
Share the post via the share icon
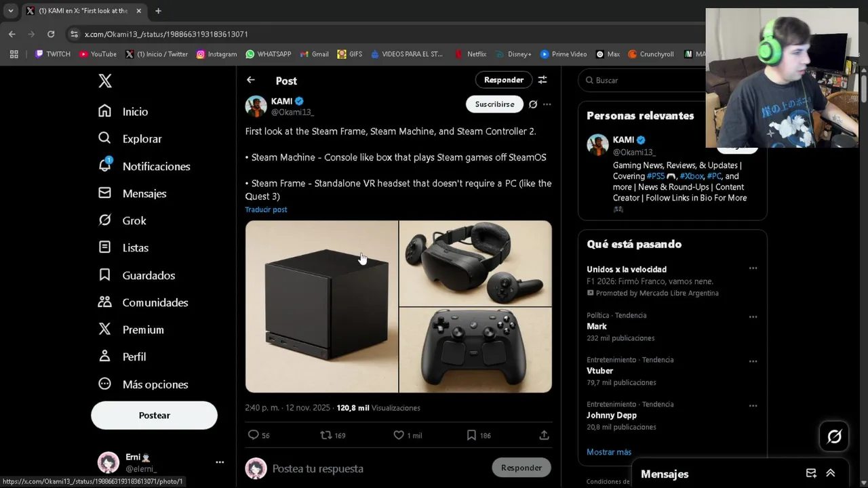[x=544, y=435]
